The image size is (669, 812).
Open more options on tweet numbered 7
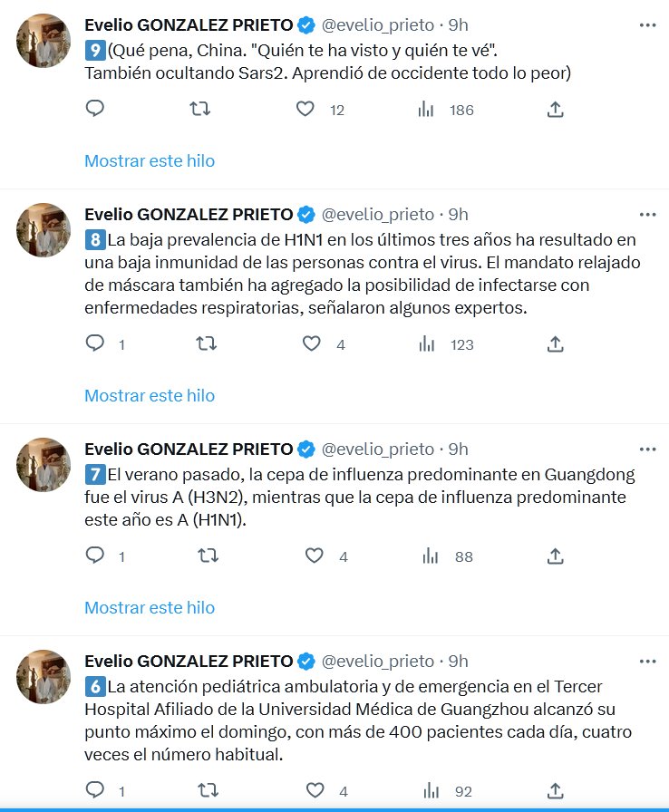[x=647, y=449]
